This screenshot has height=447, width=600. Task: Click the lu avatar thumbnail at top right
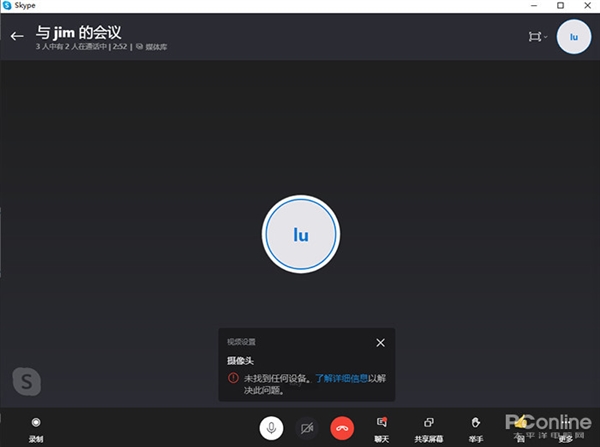pyautogui.click(x=574, y=37)
